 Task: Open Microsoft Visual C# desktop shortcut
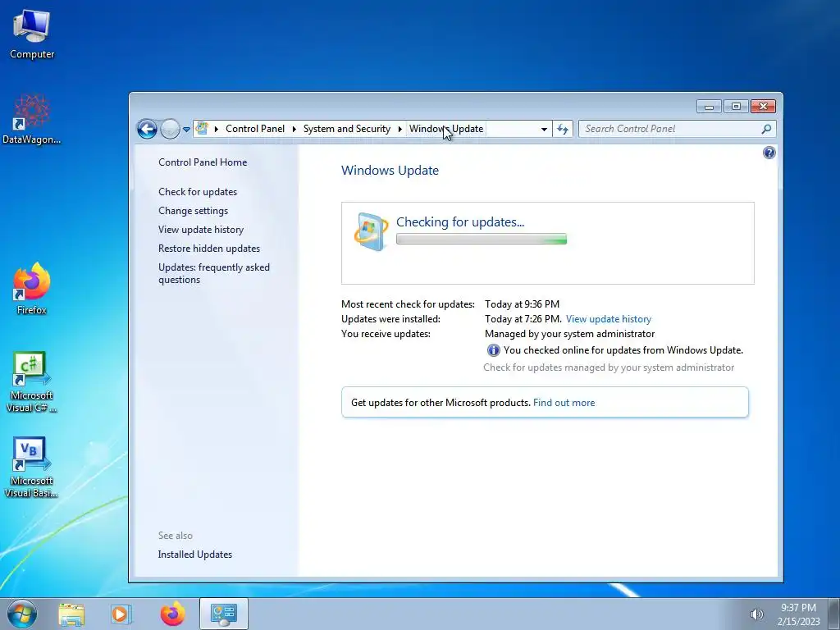32,381
